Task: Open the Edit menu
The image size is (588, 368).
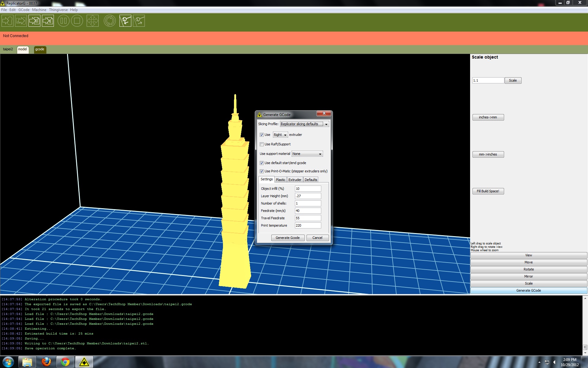Action: coord(13,10)
